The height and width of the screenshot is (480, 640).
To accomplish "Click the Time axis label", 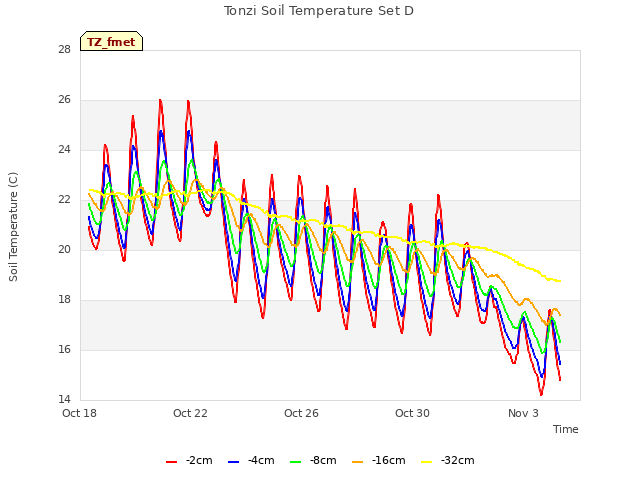I will [566, 429].
